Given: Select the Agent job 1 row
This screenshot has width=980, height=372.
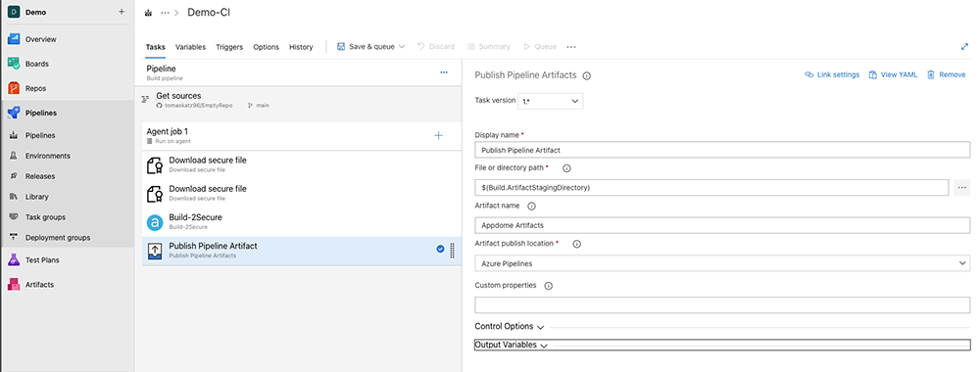Looking at the screenshot, I should pyautogui.click(x=302, y=135).
